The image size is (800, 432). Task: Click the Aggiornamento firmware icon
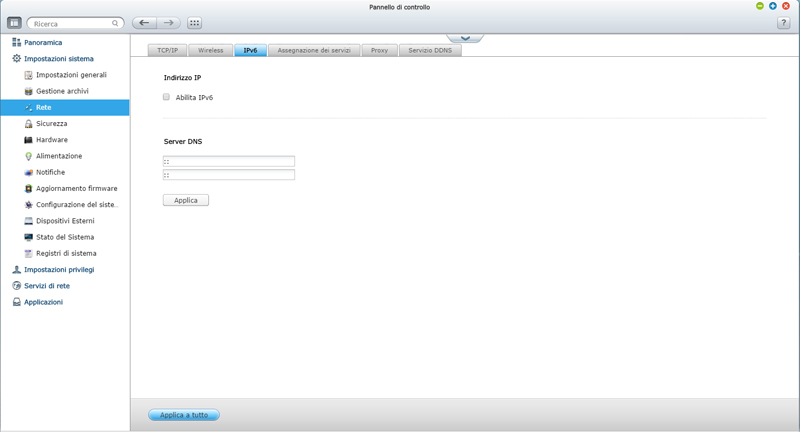coord(28,188)
